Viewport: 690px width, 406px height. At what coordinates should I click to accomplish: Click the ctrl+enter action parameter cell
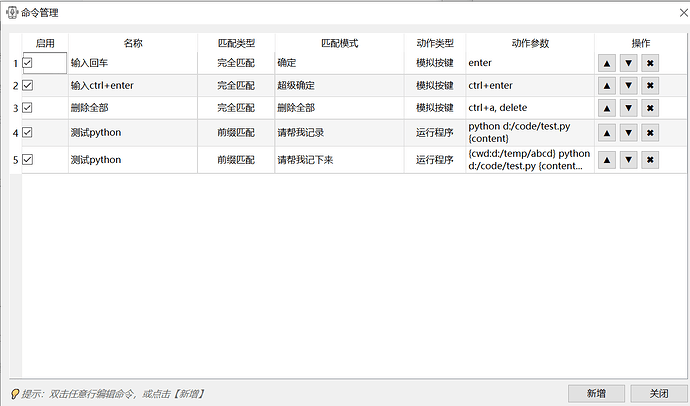(x=530, y=86)
